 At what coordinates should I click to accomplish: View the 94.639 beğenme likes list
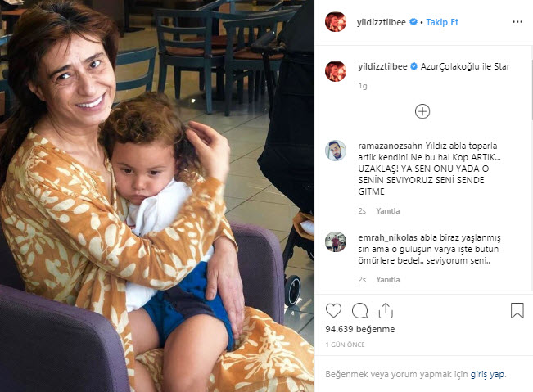point(360,329)
